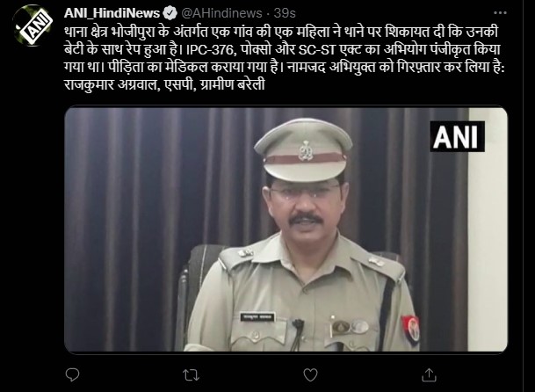Screen dimensions: 535x392
Task: Click the officer's cap emblem in video
Action: (x=306, y=150)
